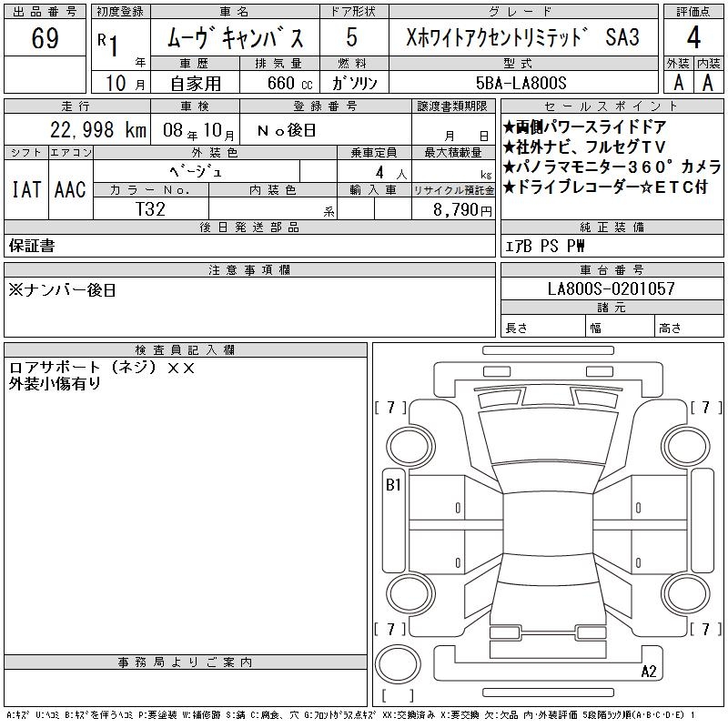728x728 pixels.
Task: Click the B1 damage mark on diagram
Action: click(x=393, y=485)
